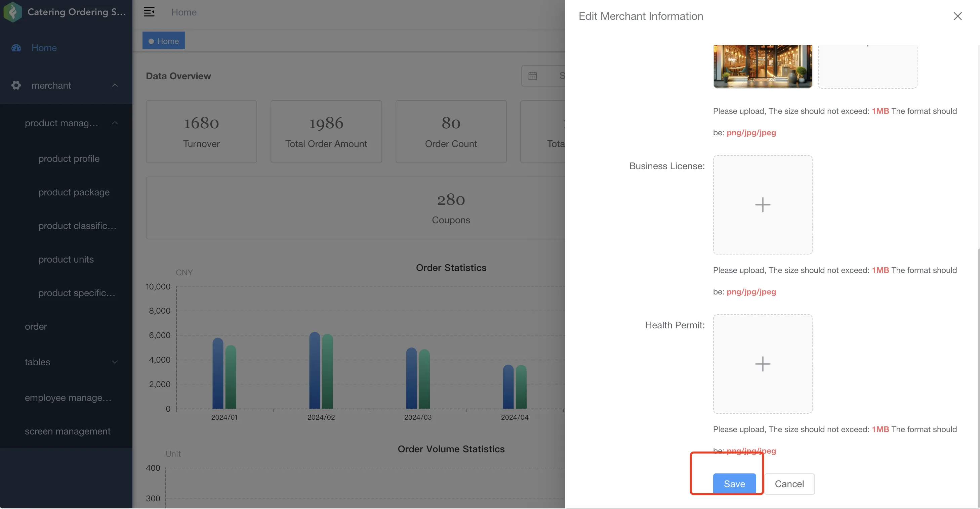Click the Order Count 80 card
This screenshot has height=509, width=980.
(x=451, y=132)
